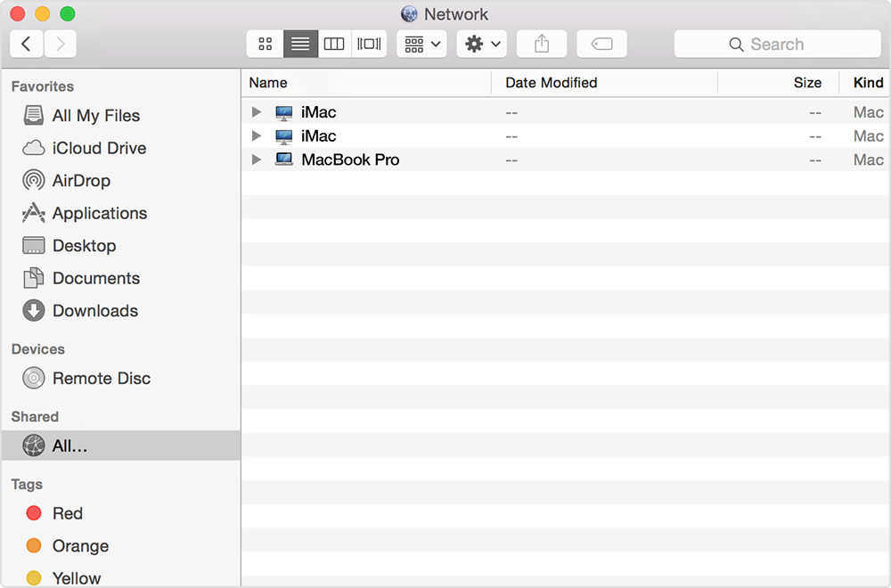Image resolution: width=891 pixels, height=588 pixels.
Task: Sort by the Size column header
Action: (x=778, y=83)
